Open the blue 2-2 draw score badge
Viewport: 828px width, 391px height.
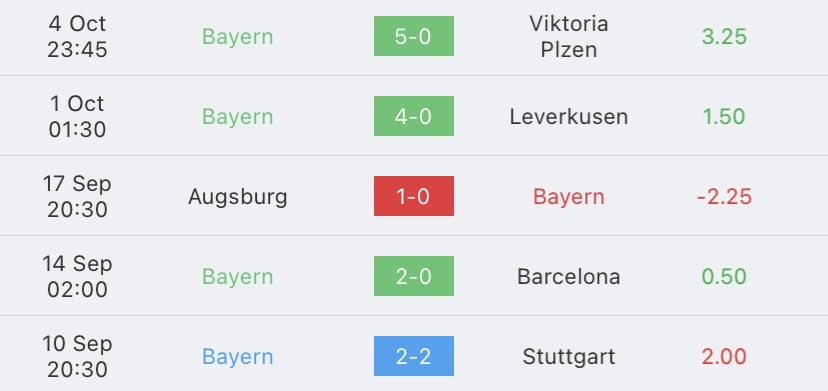(413, 356)
